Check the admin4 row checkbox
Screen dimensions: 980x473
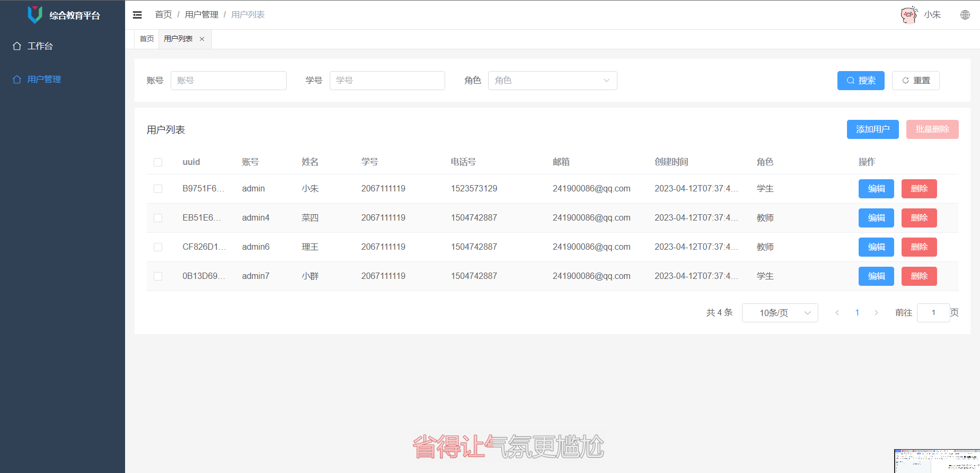tap(158, 218)
